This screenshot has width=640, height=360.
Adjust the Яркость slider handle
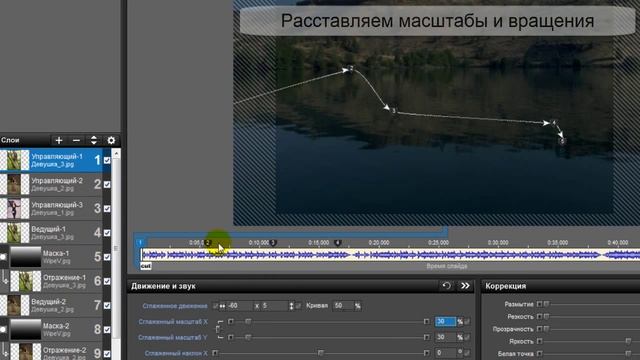(629, 341)
